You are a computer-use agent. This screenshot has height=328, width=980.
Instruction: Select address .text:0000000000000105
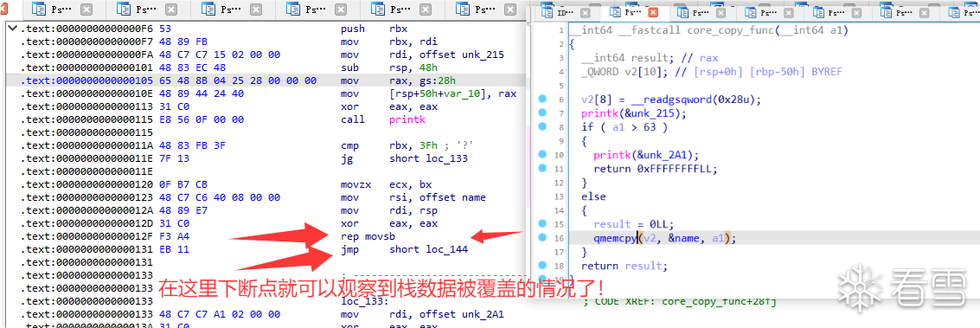click(x=87, y=80)
